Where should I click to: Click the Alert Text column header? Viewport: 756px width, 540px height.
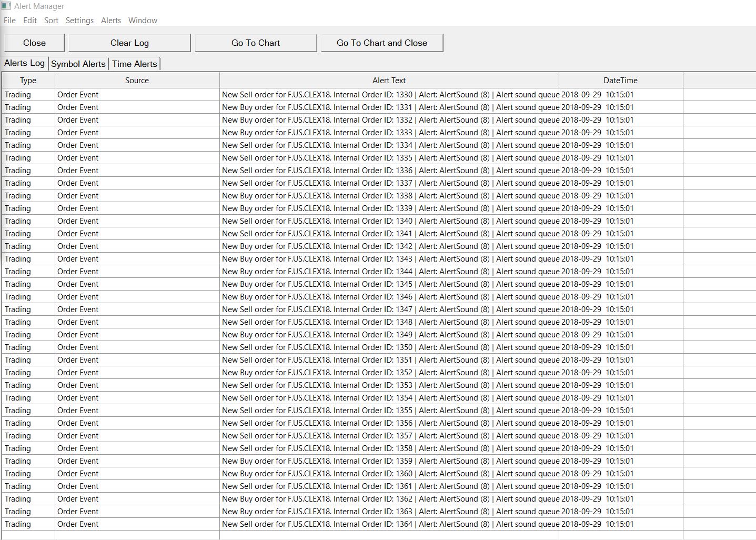(x=389, y=81)
